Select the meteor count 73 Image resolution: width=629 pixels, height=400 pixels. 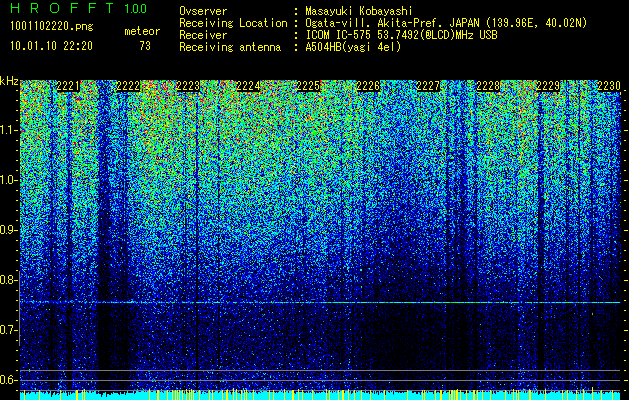pyautogui.click(x=145, y=46)
